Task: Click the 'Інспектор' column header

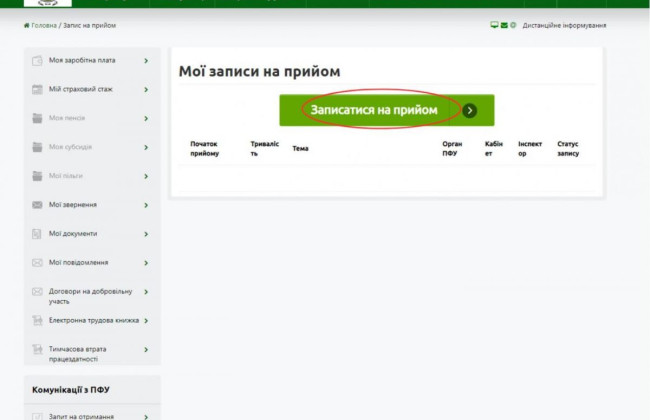Action: 530,148
